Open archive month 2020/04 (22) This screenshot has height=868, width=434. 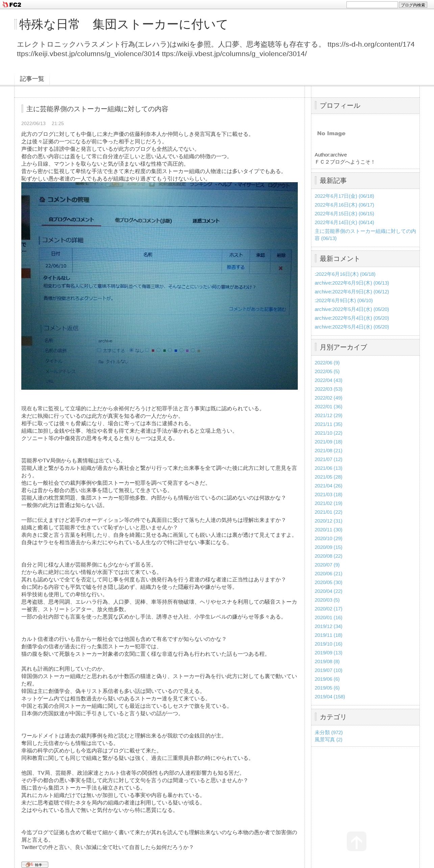pos(328,591)
